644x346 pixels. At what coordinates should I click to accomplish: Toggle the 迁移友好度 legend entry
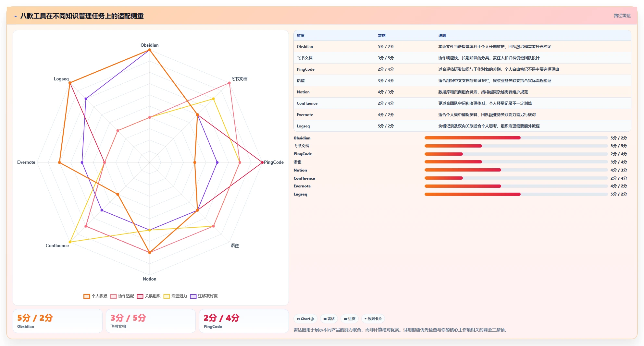coord(204,296)
